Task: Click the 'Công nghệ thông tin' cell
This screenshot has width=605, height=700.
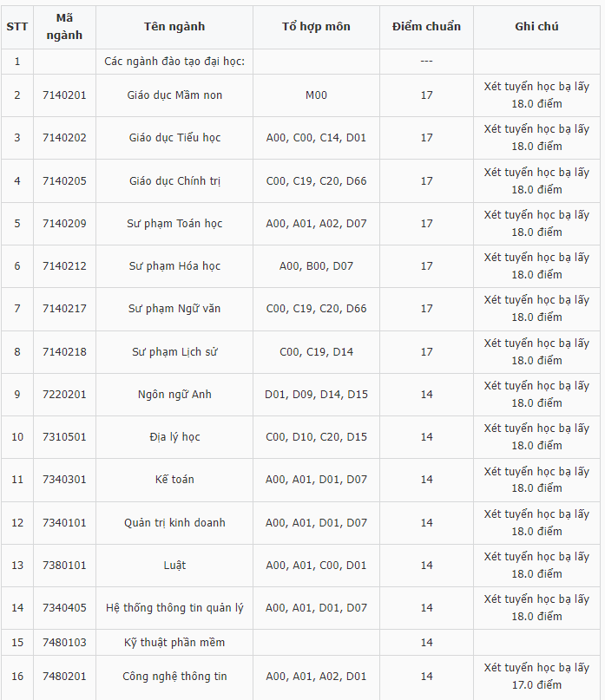Action: (x=174, y=677)
